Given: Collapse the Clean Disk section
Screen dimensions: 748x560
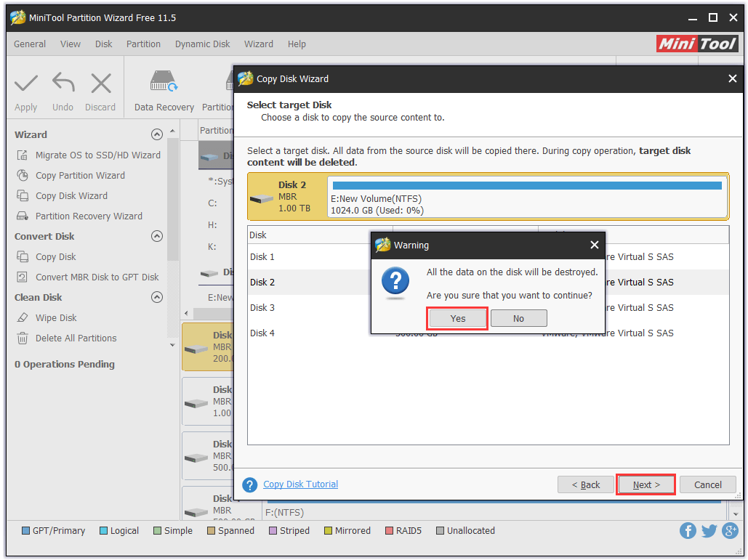Looking at the screenshot, I should 156,297.
